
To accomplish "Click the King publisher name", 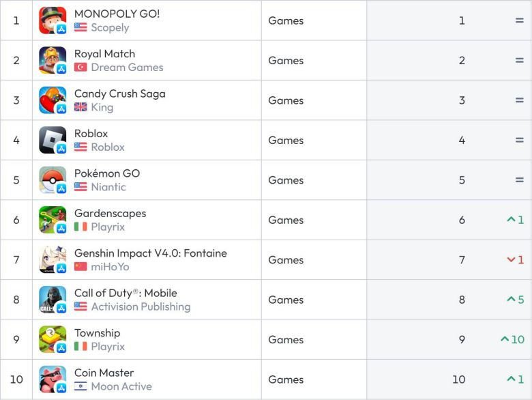I will [x=102, y=107].
